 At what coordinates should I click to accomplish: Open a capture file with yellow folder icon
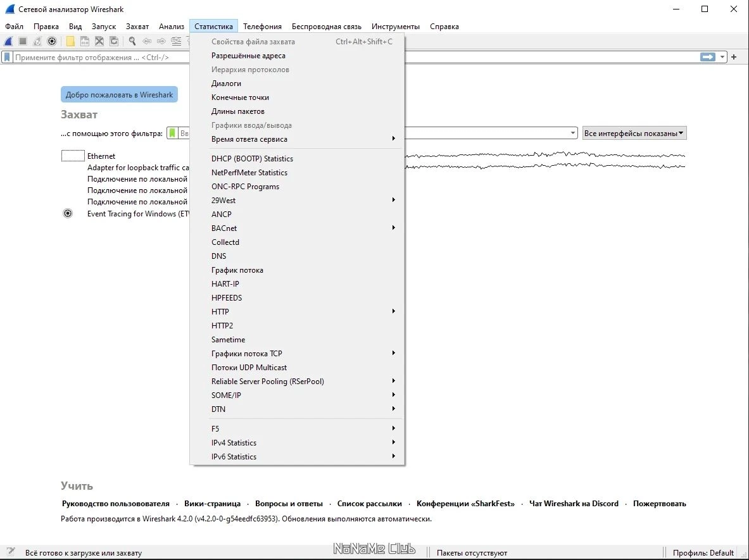point(70,42)
